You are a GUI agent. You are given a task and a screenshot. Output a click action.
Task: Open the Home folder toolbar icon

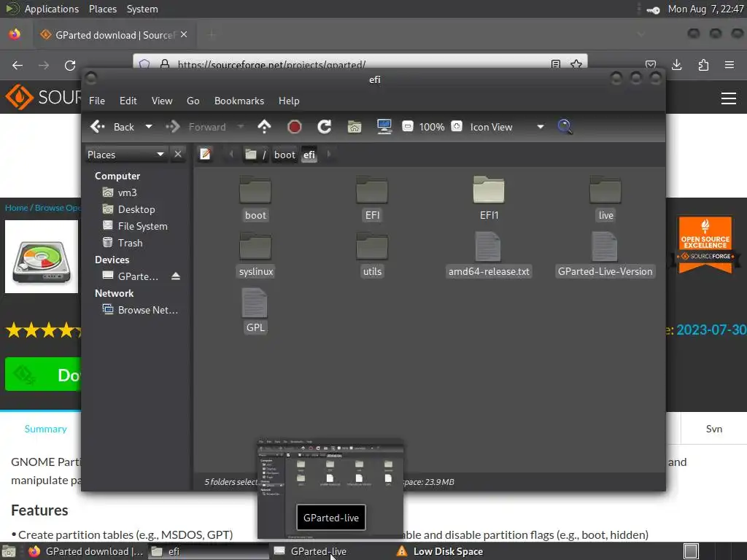coord(355,127)
